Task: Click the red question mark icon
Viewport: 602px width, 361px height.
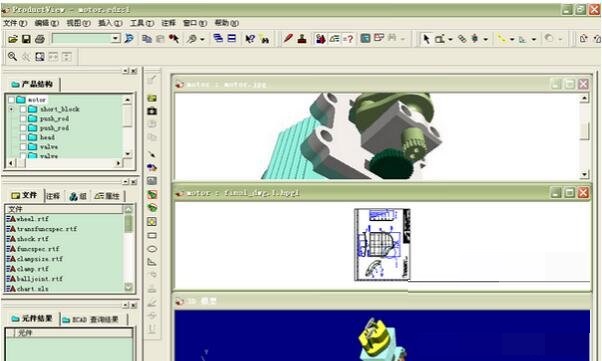Action: (x=348, y=39)
